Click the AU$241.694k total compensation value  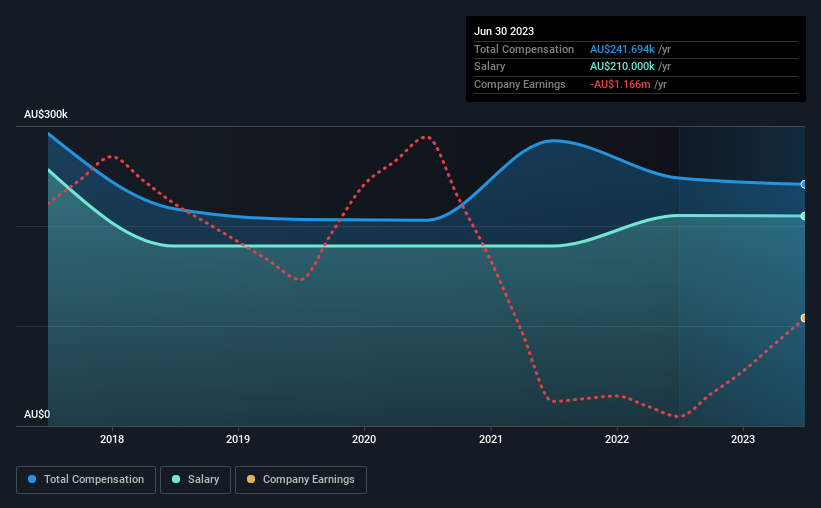pyautogui.click(x=622, y=49)
